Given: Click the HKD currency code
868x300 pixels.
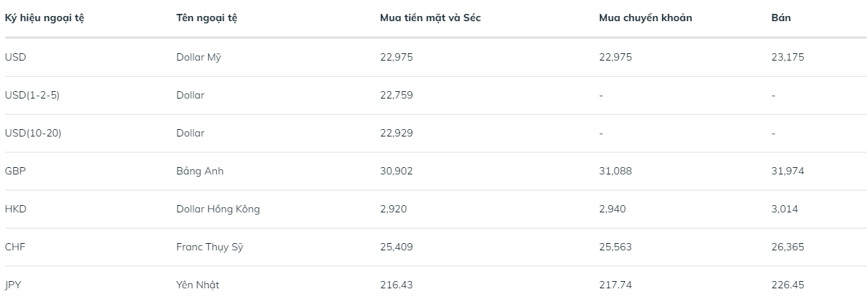Looking at the screenshot, I should click(15, 209).
